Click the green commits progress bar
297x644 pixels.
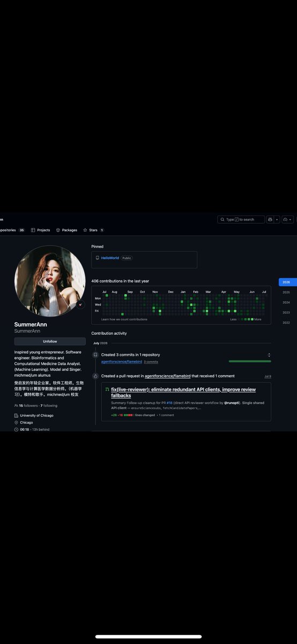click(x=250, y=361)
